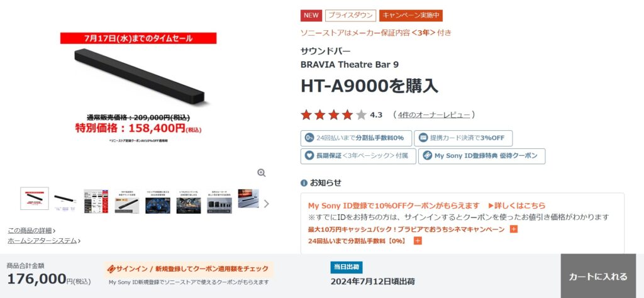
Task: Click the coupon icon beside サインイン text
Action: [111, 269]
